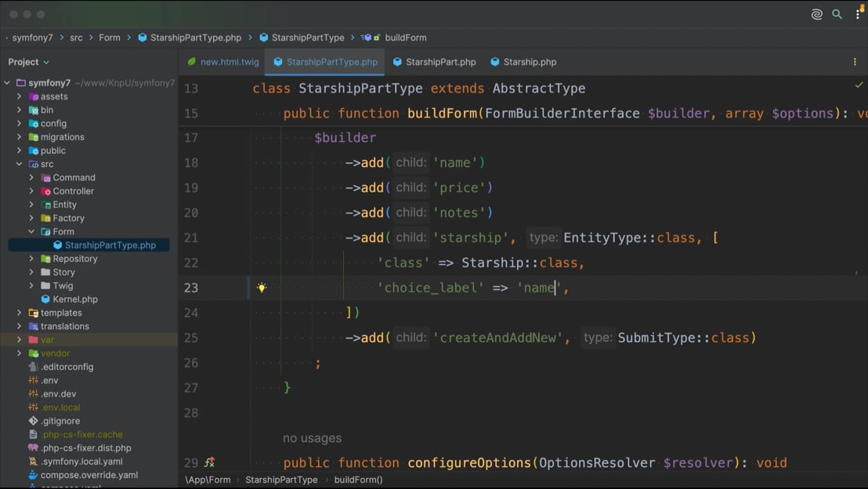
Task: Click the assets folder icon
Action: (x=33, y=96)
